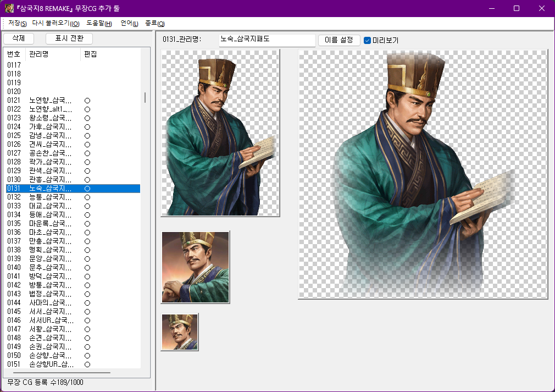Select row 0138 맹획
The image size is (555, 392).
pos(73,250)
